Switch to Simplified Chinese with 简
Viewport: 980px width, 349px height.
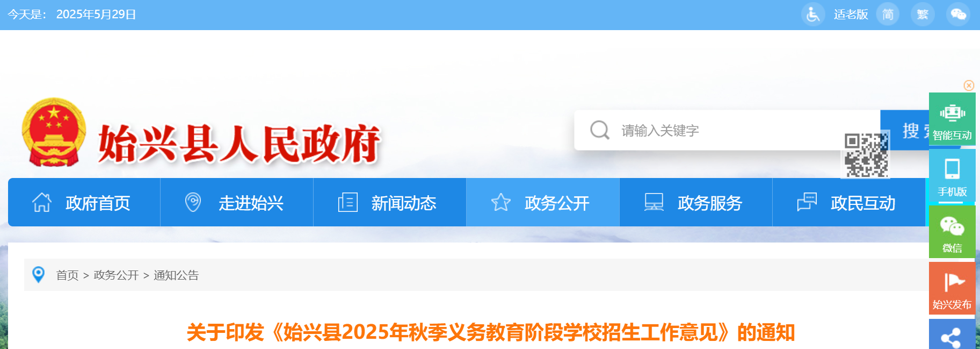pyautogui.click(x=888, y=15)
